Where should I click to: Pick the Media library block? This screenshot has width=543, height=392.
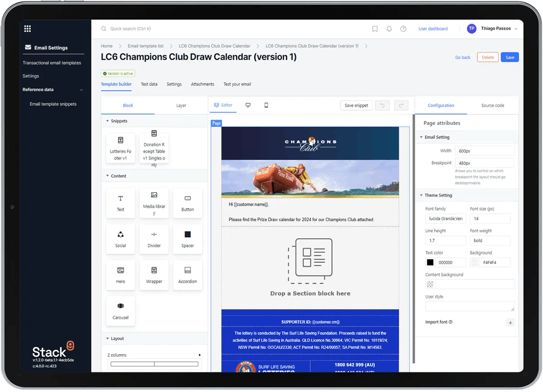pyautogui.click(x=154, y=203)
